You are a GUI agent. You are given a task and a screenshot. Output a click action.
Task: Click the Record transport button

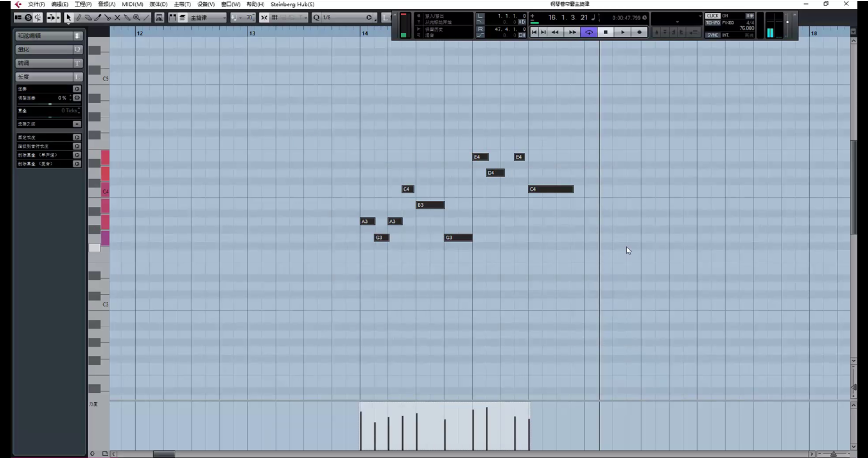[x=639, y=32]
